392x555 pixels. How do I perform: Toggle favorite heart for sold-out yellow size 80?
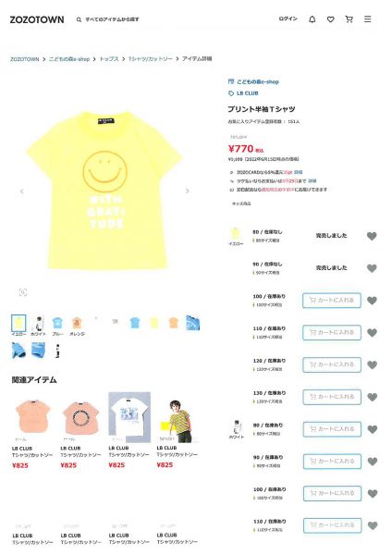coord(372,236)
